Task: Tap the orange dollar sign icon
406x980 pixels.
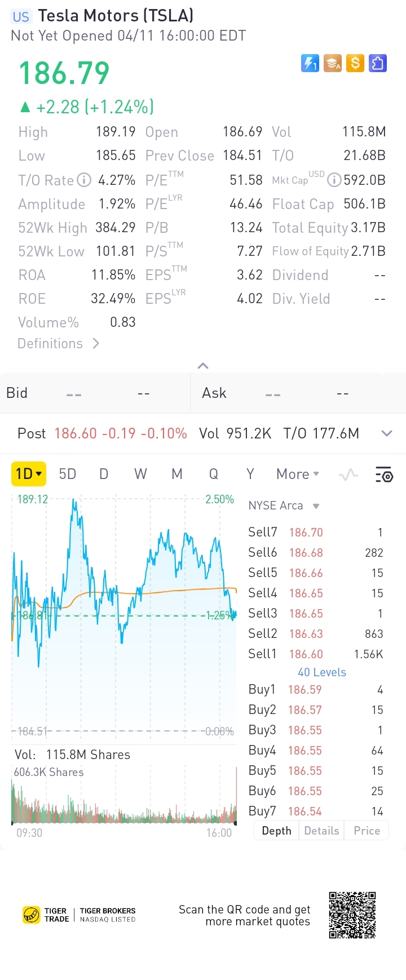Action: pos(355,63)
